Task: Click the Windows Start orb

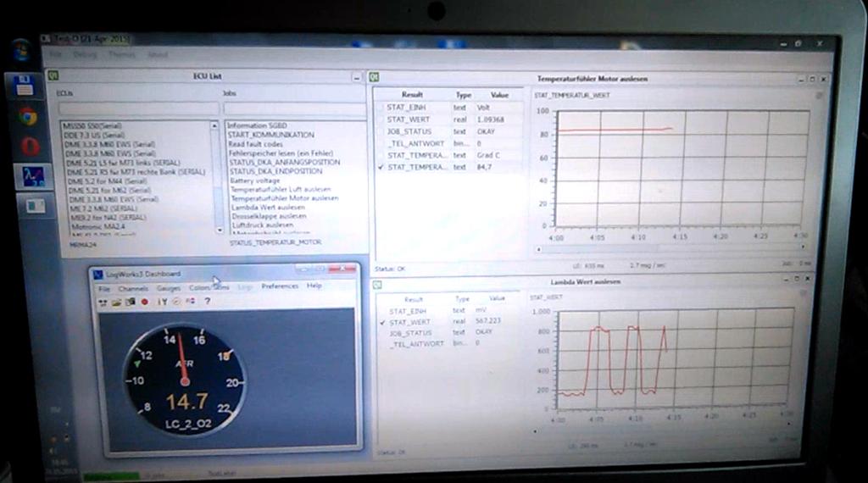Action: pyautogui.click(x=20, y=50)
